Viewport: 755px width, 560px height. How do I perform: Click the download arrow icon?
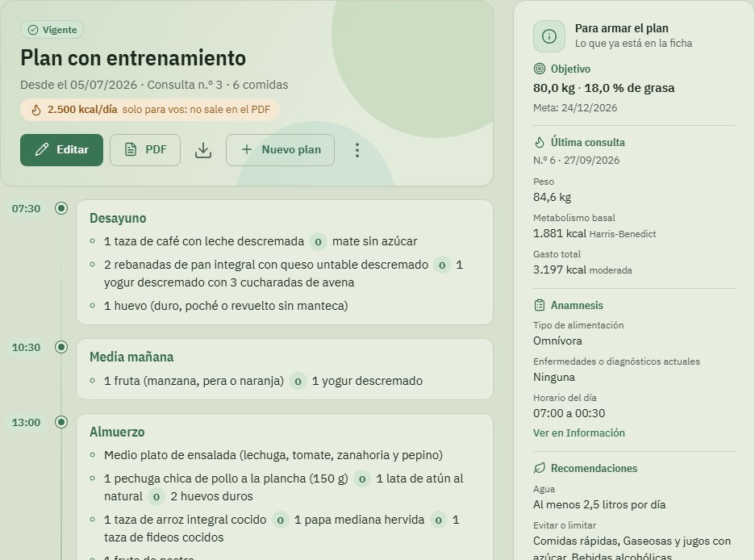pyautogui.click(x=203, y=150)
